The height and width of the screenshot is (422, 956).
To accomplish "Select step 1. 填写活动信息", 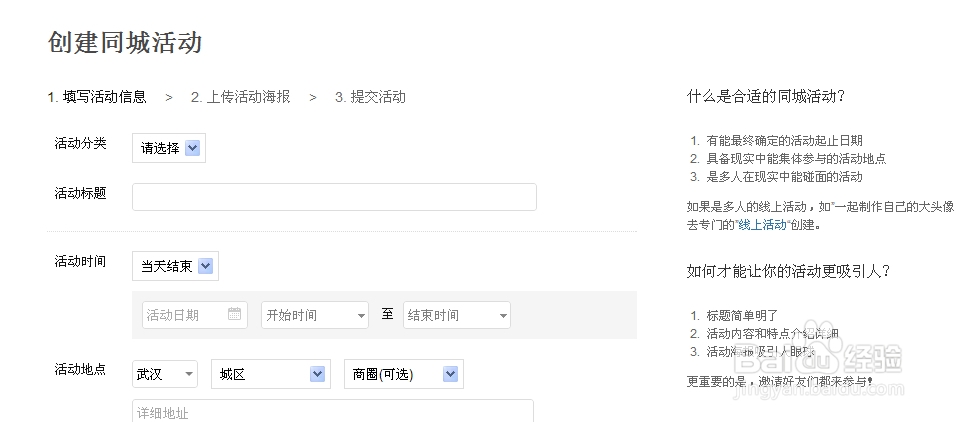I will pyautogui.click(x=97, y=97).
